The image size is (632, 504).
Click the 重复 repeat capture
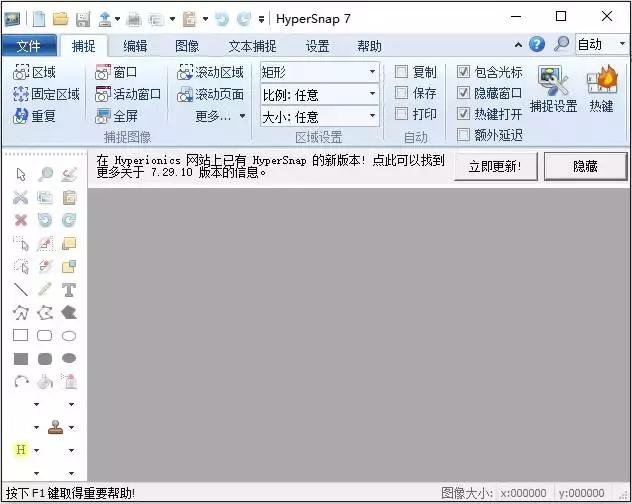pyautogui.click(x=34, y=116)
